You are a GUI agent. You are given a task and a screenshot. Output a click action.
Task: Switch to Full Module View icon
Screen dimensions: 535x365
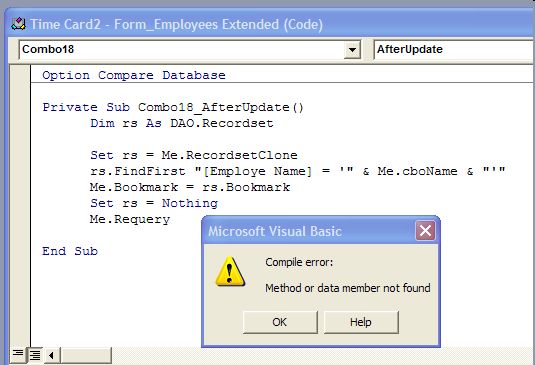(x=34, y=355)
